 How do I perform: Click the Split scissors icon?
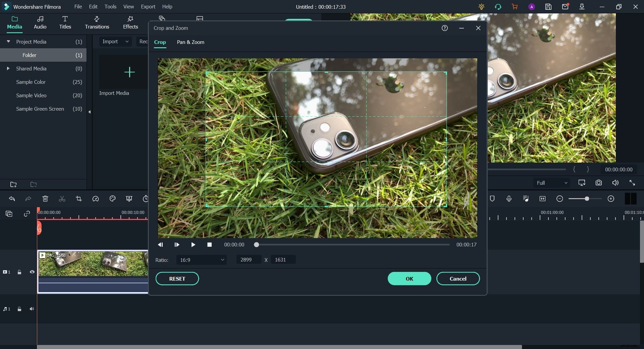pos(62,198)
